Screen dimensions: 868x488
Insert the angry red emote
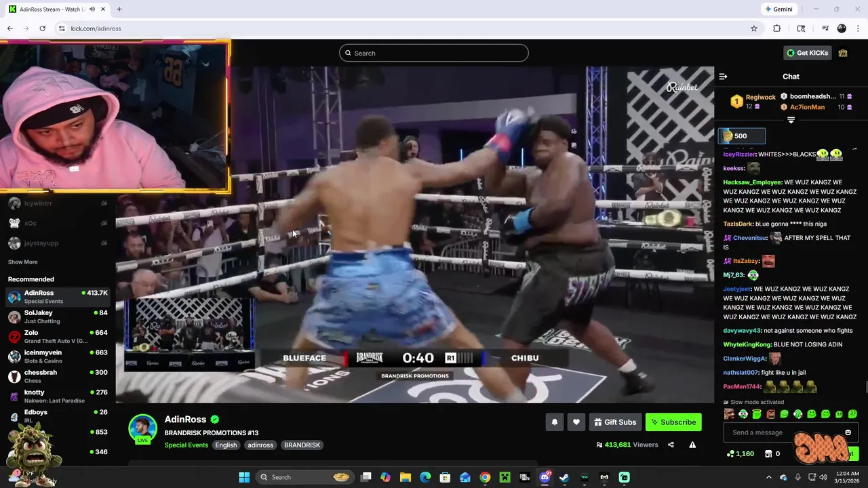(x=770, y=414)
